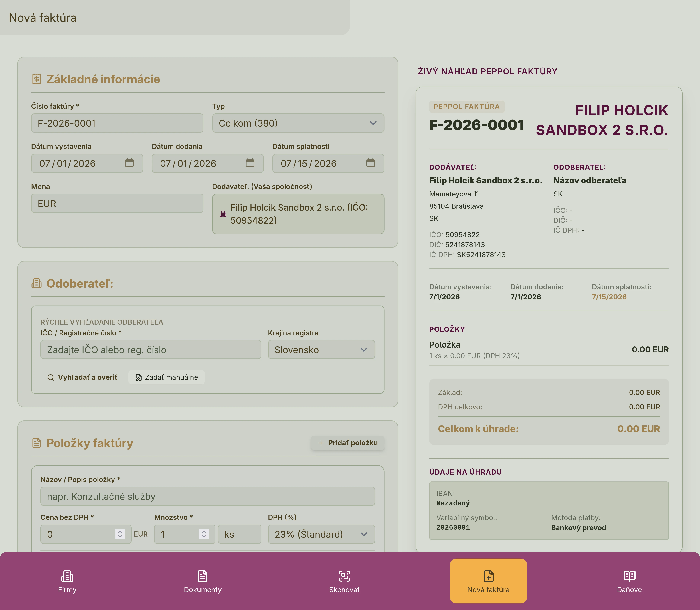The image size is (700, 610).
Task: Select the Nová faktúra tab
Action: [488, 581]
